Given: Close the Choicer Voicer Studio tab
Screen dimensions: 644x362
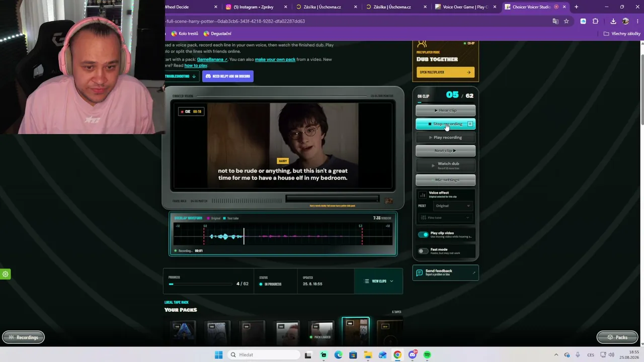Looking at the screenshot, I should [564, 7].
